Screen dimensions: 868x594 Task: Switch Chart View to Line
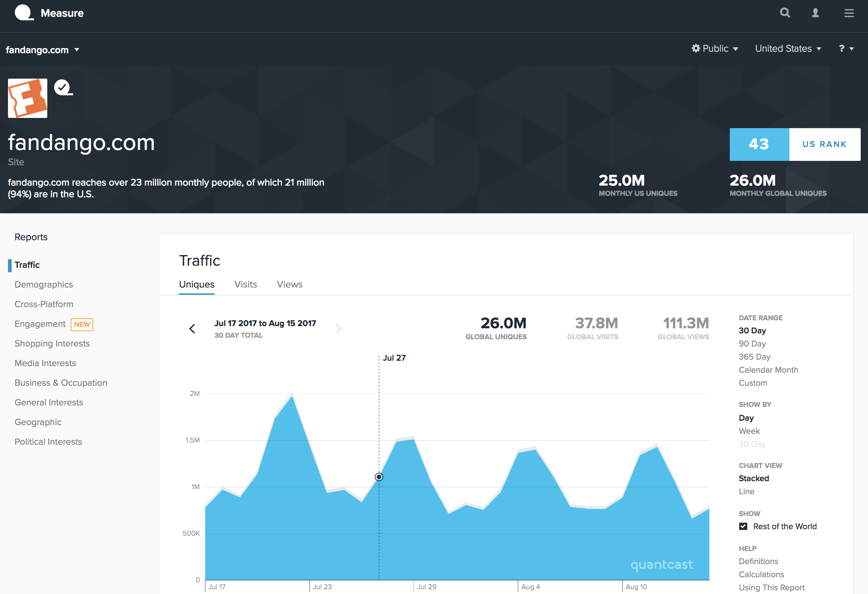coord(746,491)
